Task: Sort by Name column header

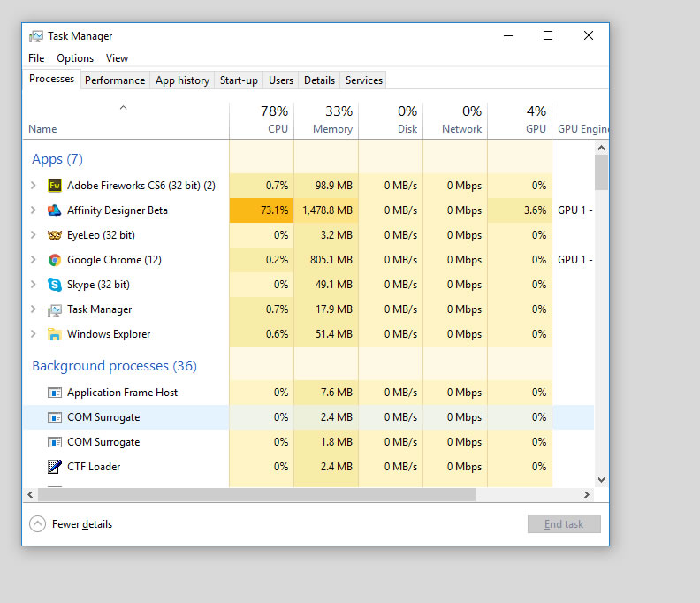Action: tap(126, 120)
